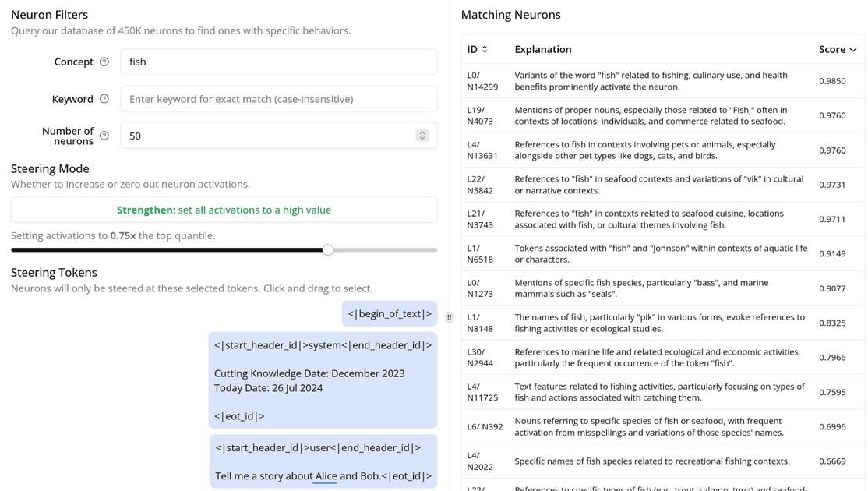Click the score value 0.9711
Viewport: 868px width, 491px height.
tap(832, 219)
